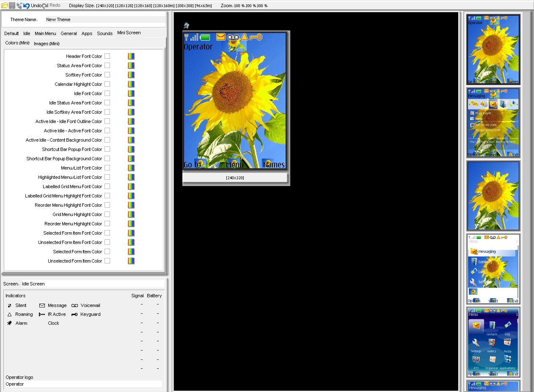Open color picker for Reorder Menu Highlight Color
534x392 pixels.
click(131, 224)
